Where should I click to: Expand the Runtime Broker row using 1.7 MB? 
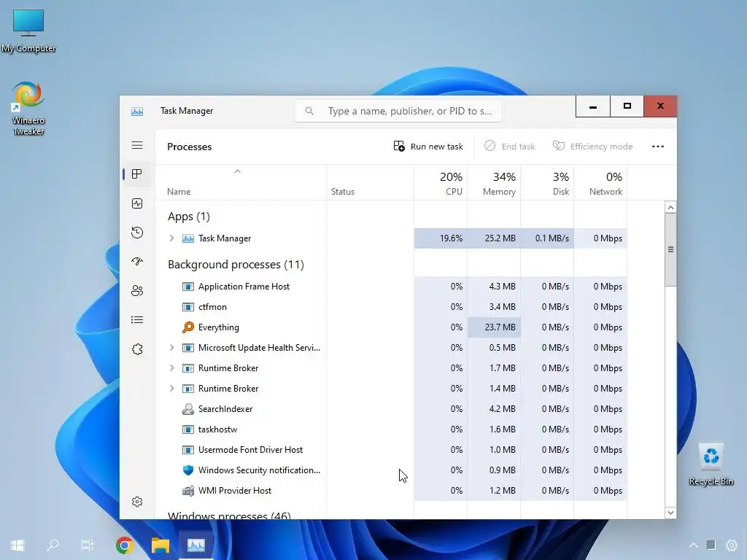(172, 368)
